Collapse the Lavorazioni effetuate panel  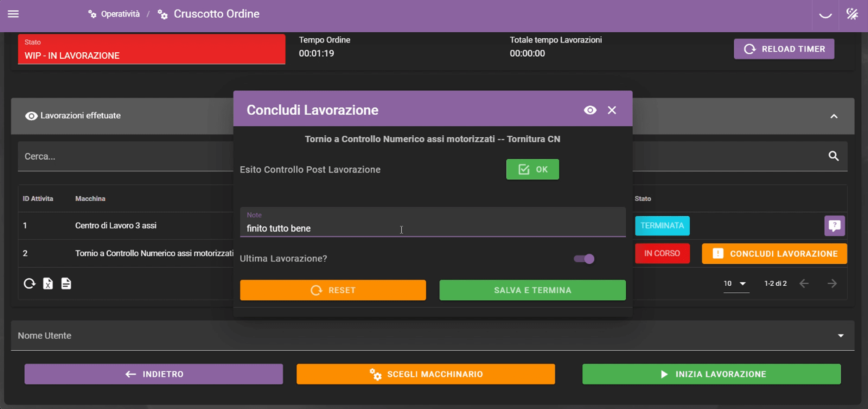pos(834,116)
